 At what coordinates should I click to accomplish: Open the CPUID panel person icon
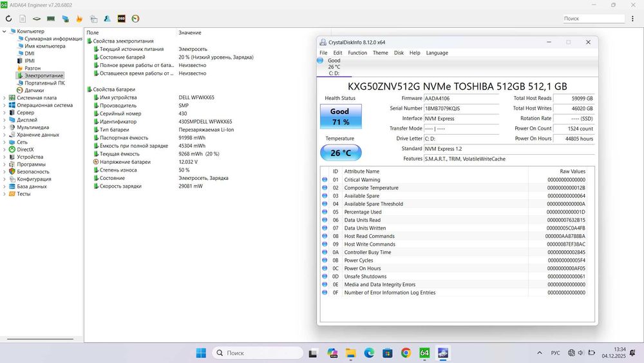click(107, 19)
